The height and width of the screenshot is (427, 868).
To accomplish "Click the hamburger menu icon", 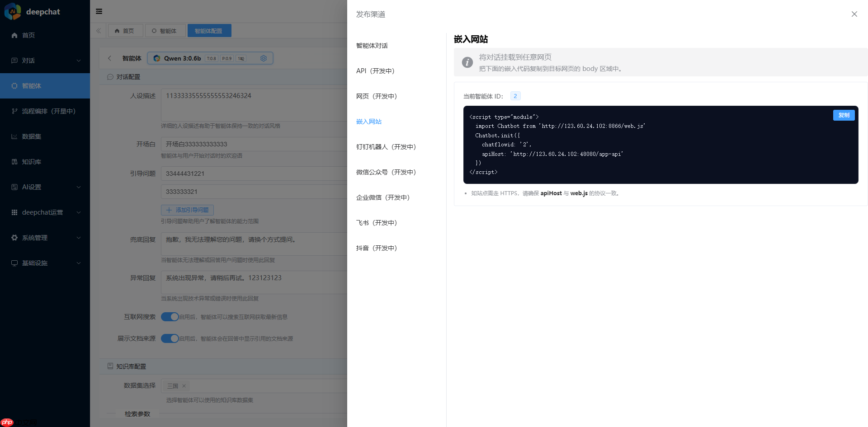I will pos(99,11).
